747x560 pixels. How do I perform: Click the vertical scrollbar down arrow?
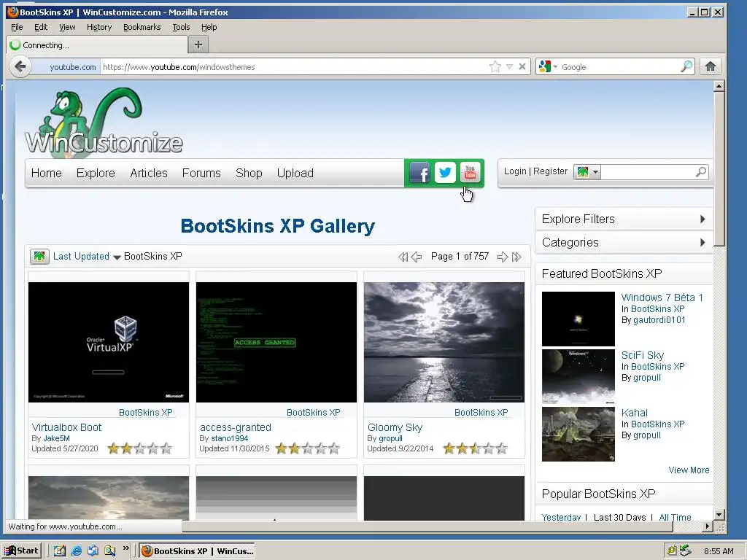pos(719,514)
